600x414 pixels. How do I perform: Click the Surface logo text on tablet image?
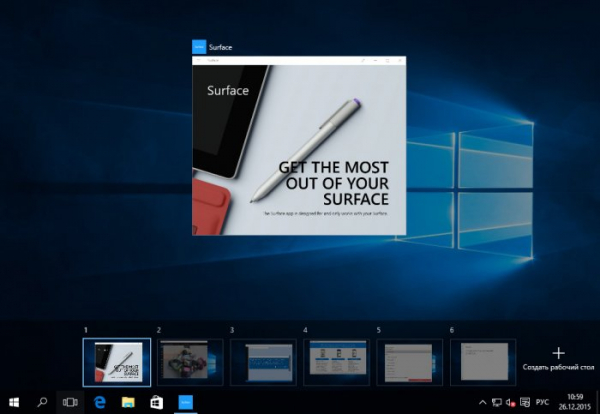pos(228,90)
